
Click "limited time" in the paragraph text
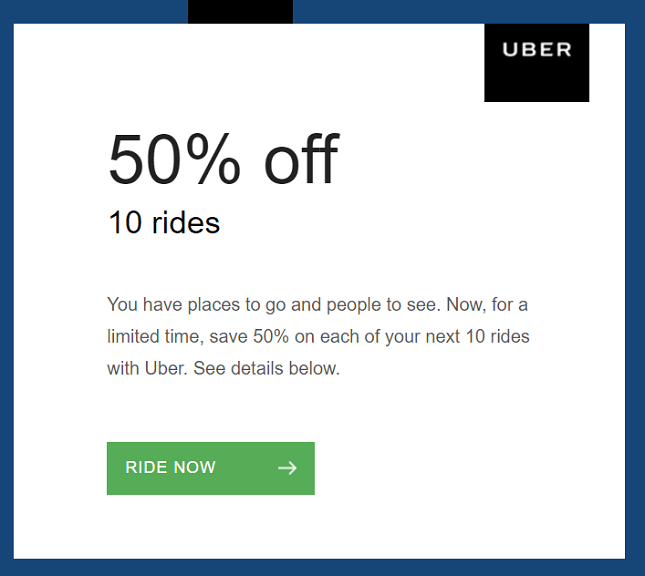click(155, 337)
